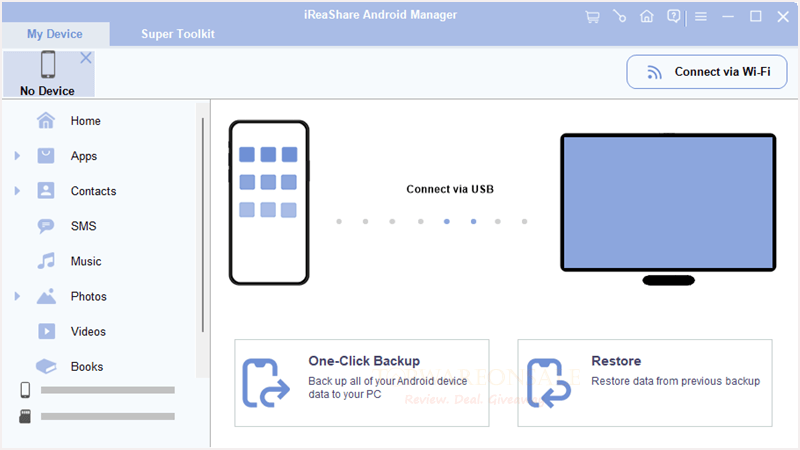Click the SMS speech bubble icon
Screen dimensions: 800x450
(x=46, y=226)
